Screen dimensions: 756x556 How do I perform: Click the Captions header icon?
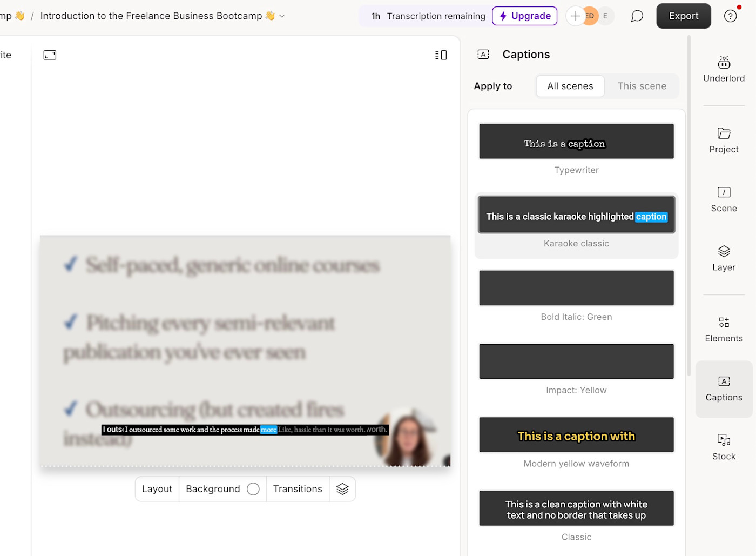coord(483,54)
